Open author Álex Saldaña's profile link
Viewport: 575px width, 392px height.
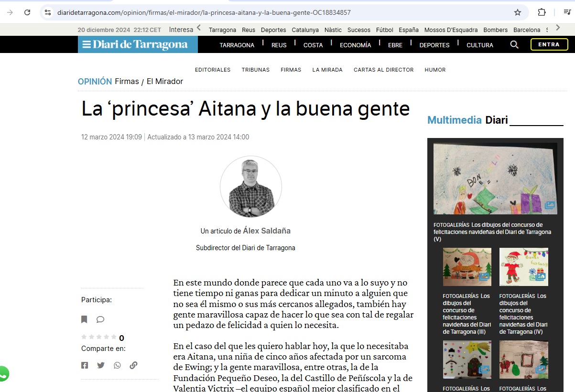pyautogui.click(x=267, y=231)
